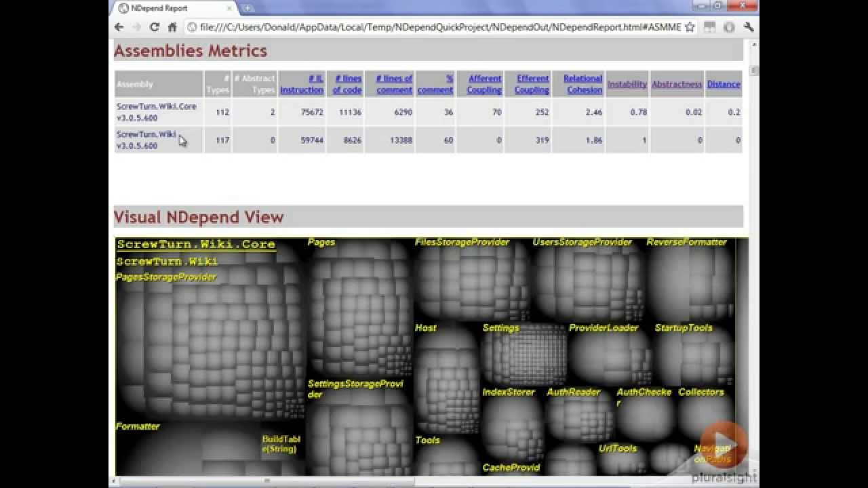Click the 11136 lines of code value
Viewport: 868px width, 488px height.
[x=350, y=112]
